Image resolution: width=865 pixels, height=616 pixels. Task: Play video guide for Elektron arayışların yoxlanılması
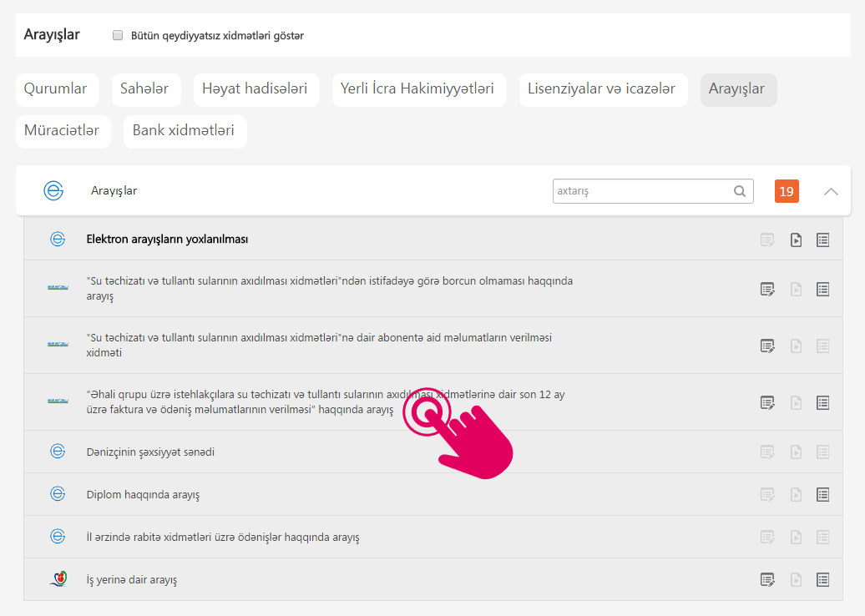(796, 240)
